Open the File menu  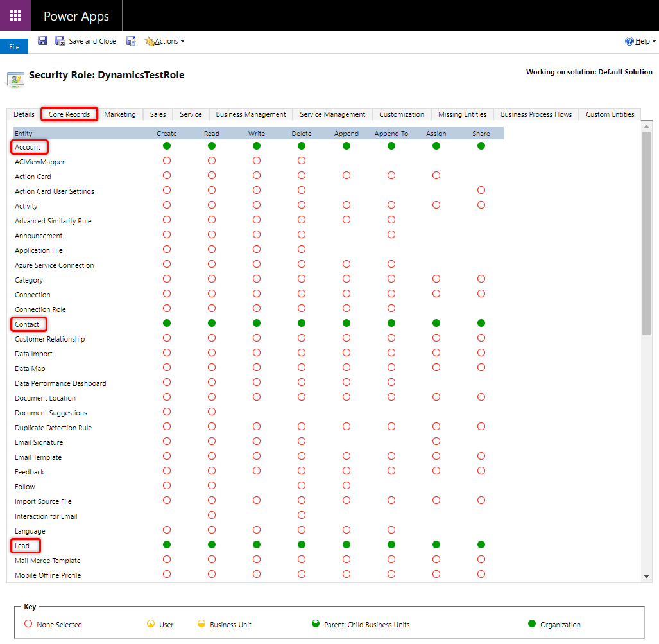tap(14, 46)
